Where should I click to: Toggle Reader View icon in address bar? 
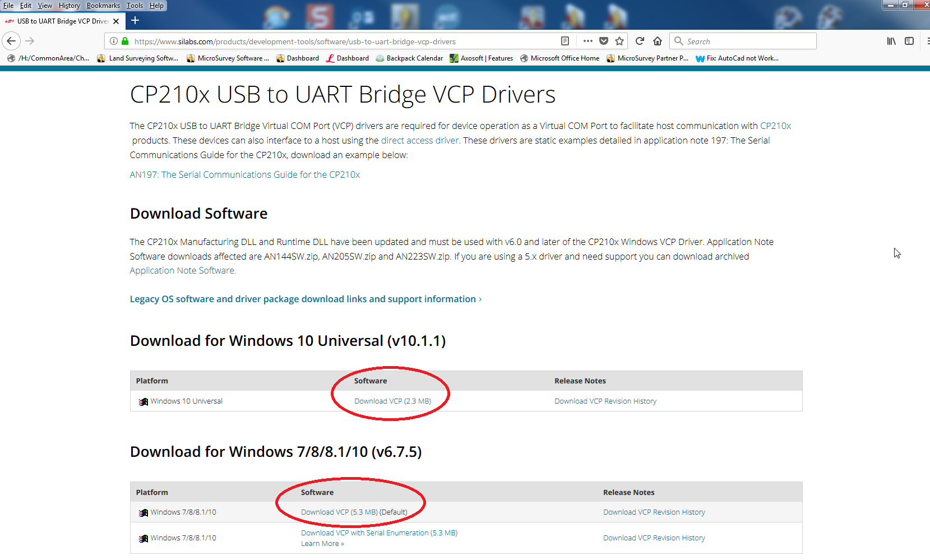(x=565, y=41)
